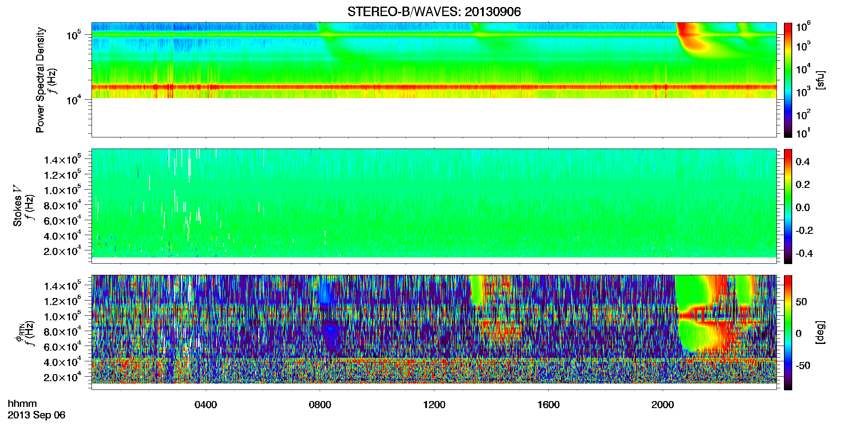Click the [sfu] unit label
868x447 pixels.
(x=820, y=80)
